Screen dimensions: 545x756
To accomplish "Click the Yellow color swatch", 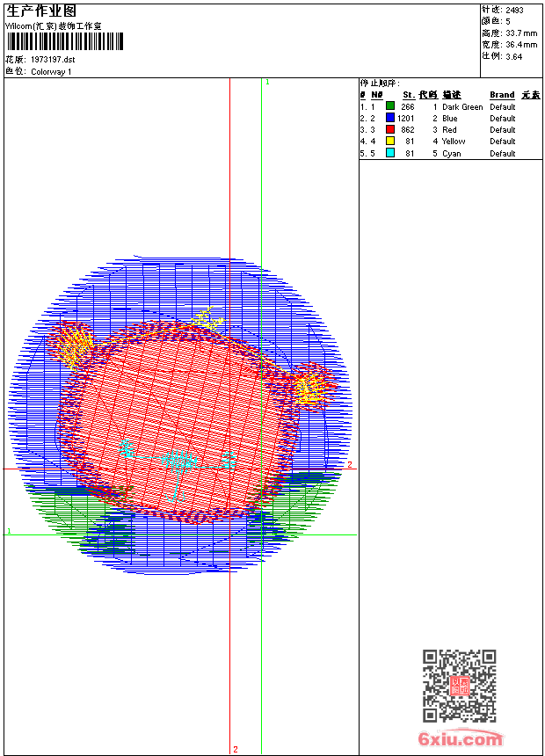I will [390, 141].
